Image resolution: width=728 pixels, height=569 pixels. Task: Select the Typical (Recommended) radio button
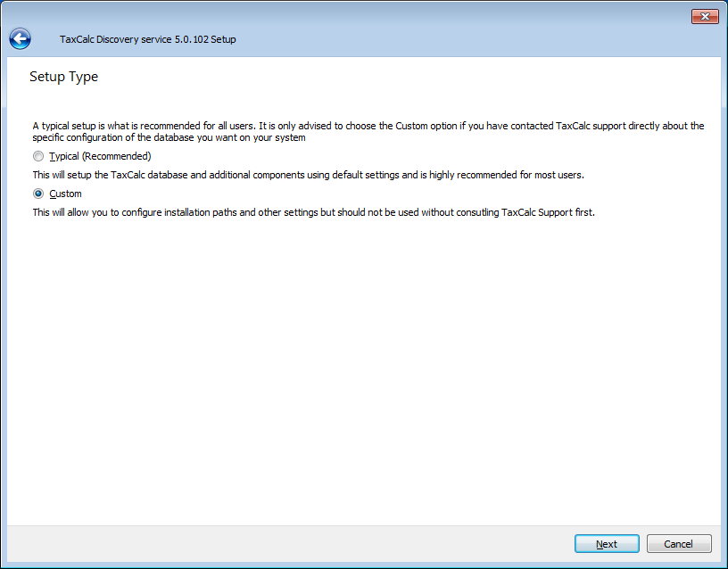click(x=38, y=156)
